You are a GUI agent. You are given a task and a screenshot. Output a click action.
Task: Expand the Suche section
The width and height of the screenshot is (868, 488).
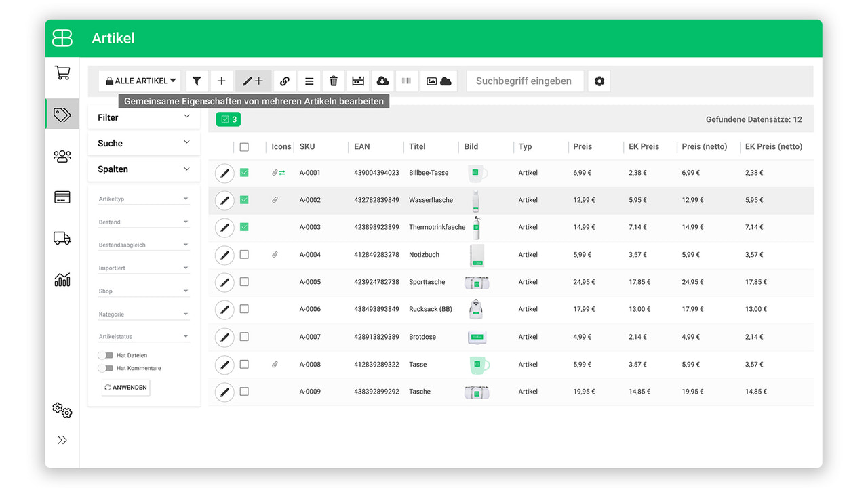click(144, 143)
